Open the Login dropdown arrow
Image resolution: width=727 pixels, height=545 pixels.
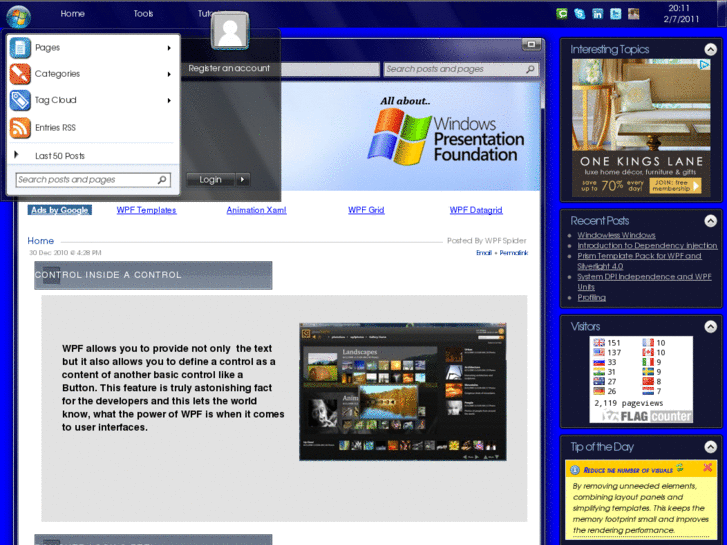pos(243,180)
